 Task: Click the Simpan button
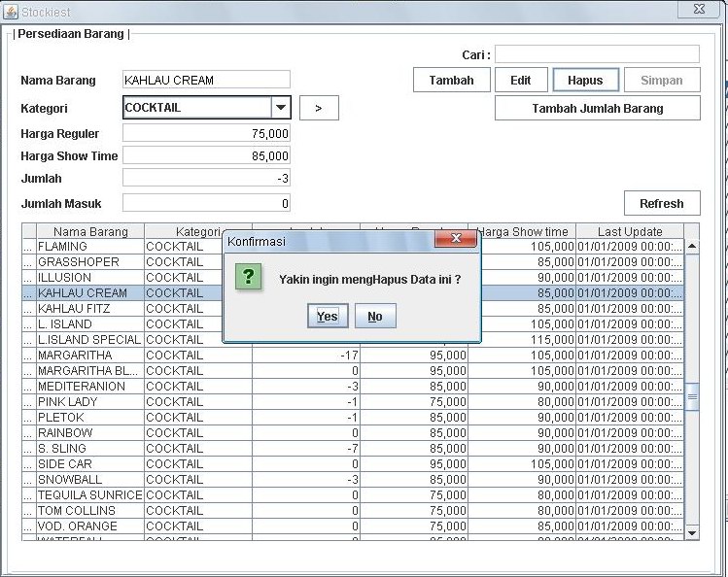pos(662,80)
